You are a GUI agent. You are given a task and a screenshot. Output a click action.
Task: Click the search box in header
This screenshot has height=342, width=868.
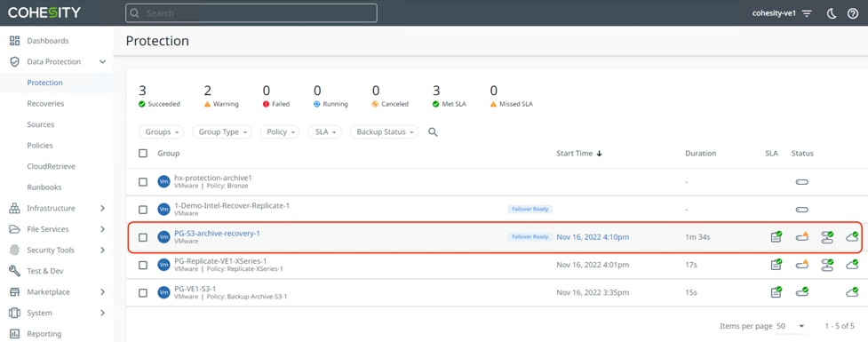251,12
